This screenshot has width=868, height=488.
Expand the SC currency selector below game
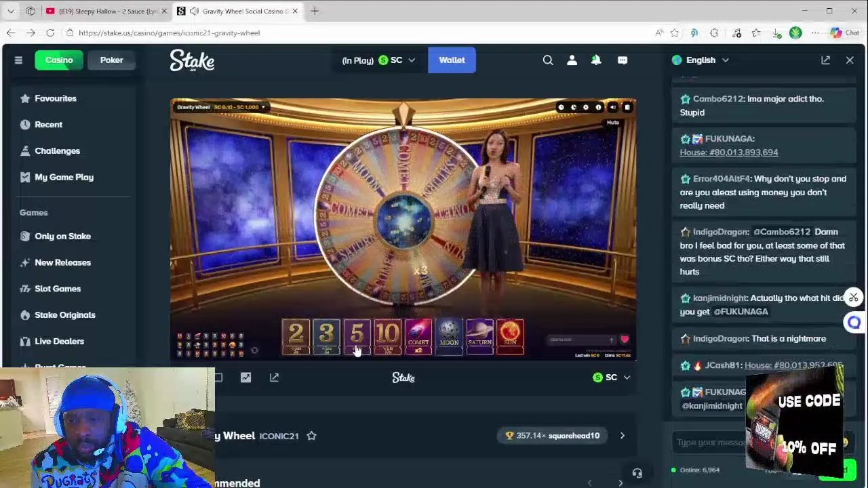click(611, 378)
